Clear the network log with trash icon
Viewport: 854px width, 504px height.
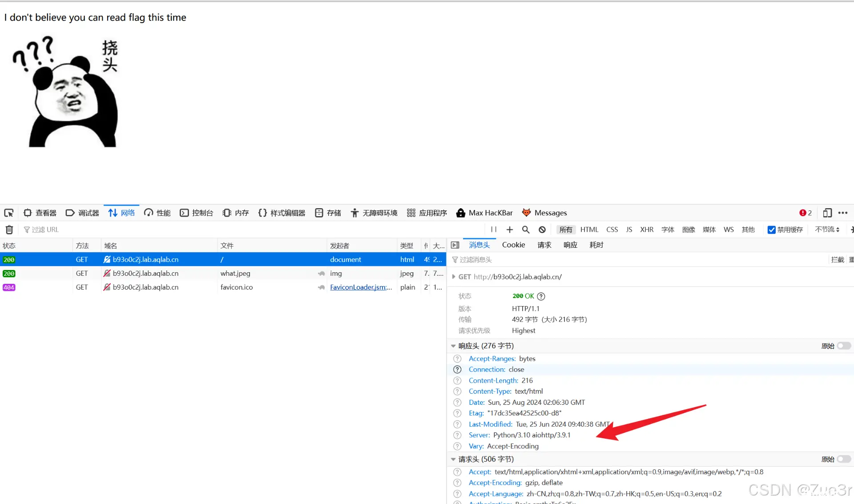[9, 230]
